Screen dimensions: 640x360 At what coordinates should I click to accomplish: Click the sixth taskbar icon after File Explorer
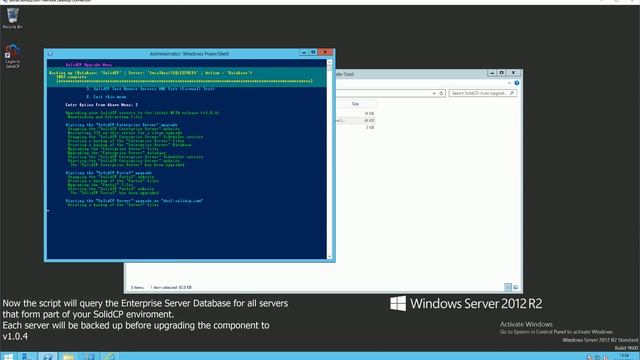109,356
